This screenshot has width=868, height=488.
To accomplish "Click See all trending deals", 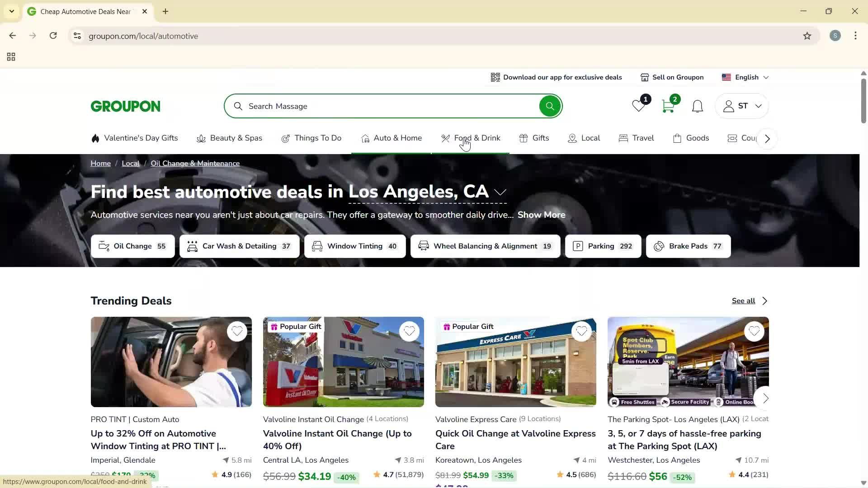I will coord(743,300).
